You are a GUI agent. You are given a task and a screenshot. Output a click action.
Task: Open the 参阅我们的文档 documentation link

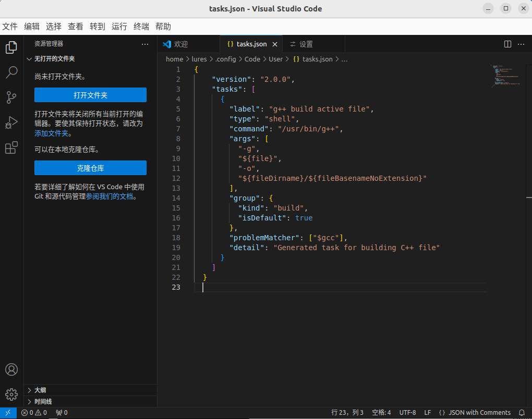109,196
